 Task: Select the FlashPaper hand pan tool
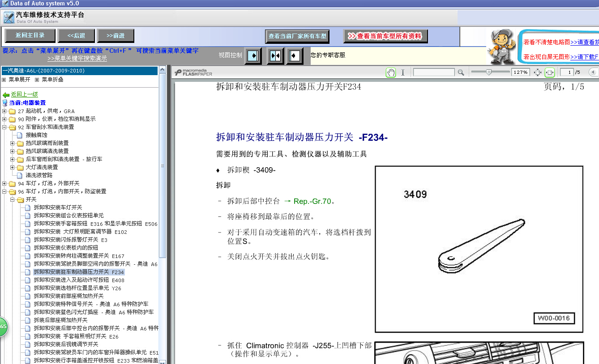tap(391, 72)
